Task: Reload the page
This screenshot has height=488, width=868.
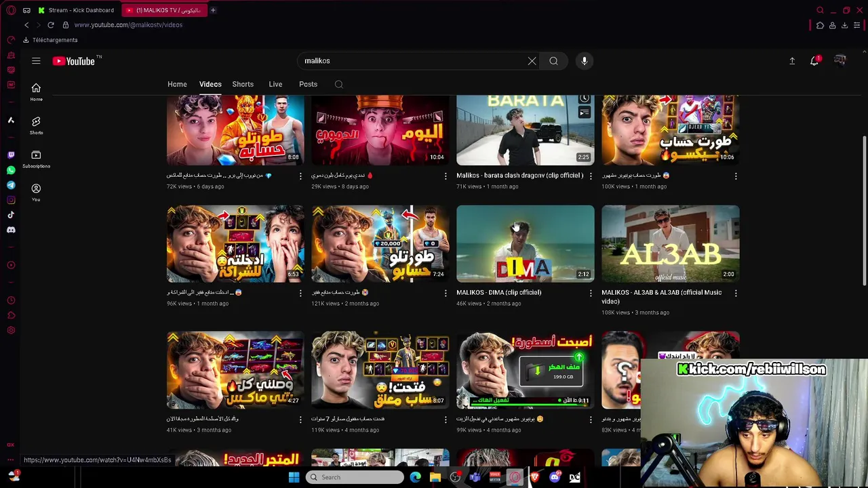Action: tap(51, 25)
